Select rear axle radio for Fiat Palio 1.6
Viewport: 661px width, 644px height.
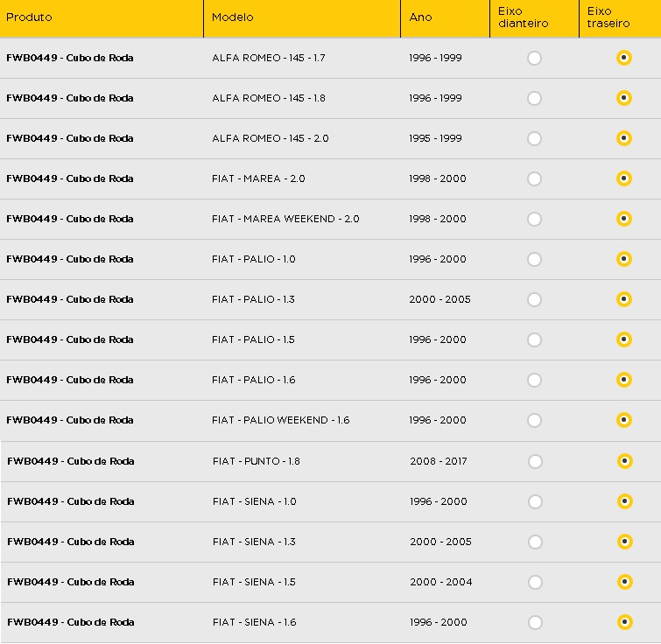624,380
